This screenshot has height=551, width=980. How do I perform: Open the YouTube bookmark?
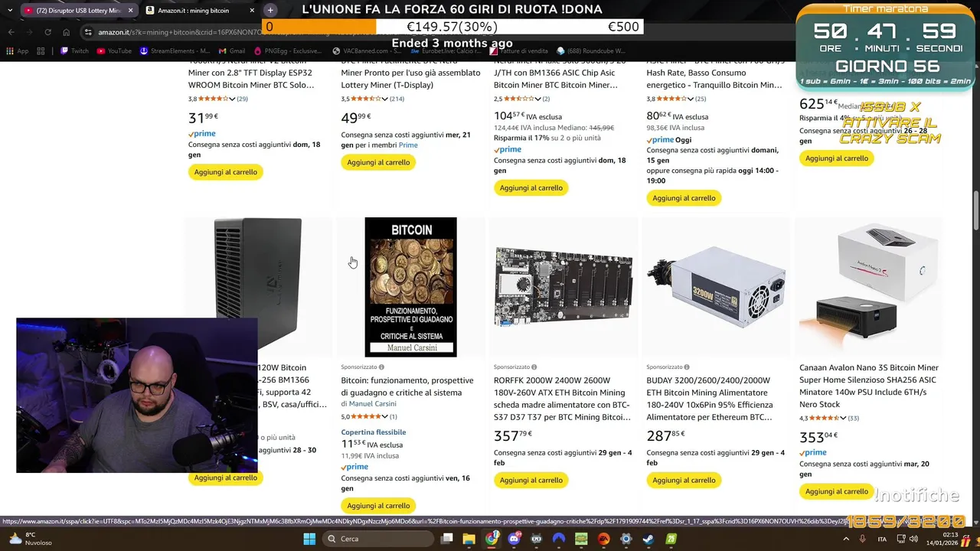114,51
